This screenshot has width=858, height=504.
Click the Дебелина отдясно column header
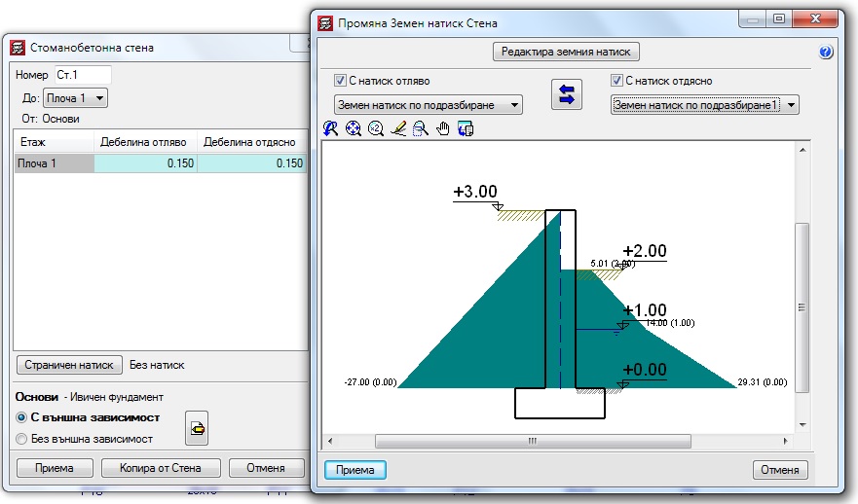click(x=251, y=142)
